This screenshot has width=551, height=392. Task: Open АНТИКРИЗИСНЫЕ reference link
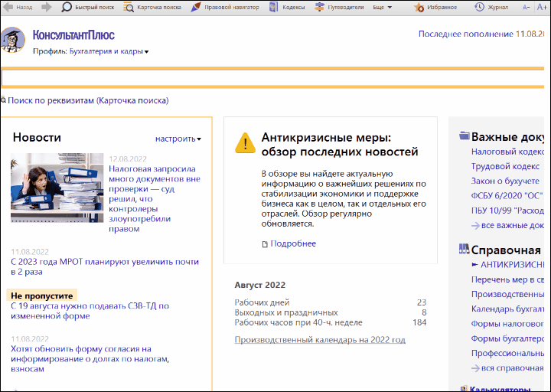[512, 265]
